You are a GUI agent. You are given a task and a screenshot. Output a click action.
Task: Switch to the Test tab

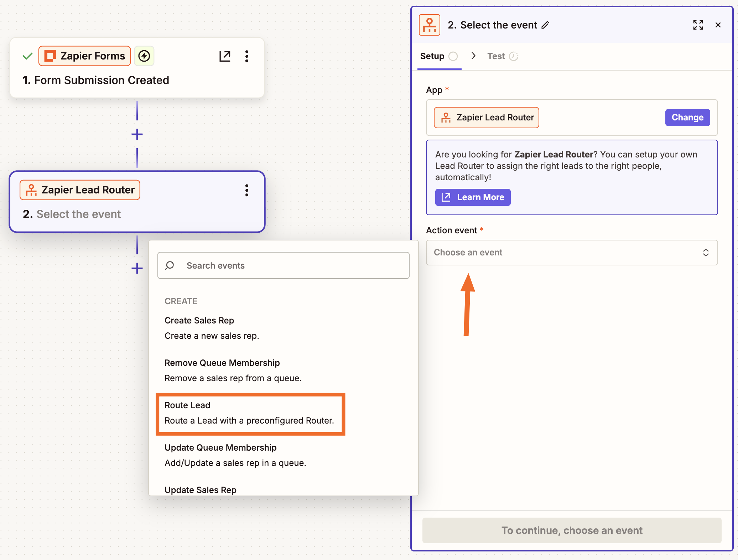[x=496, y=56]
